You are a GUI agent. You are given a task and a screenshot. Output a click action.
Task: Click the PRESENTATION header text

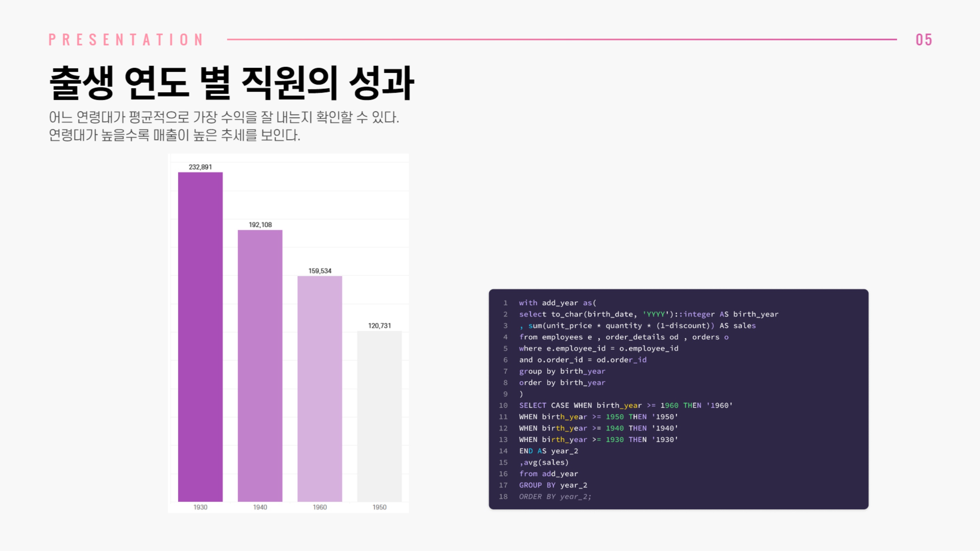(126, 40)
